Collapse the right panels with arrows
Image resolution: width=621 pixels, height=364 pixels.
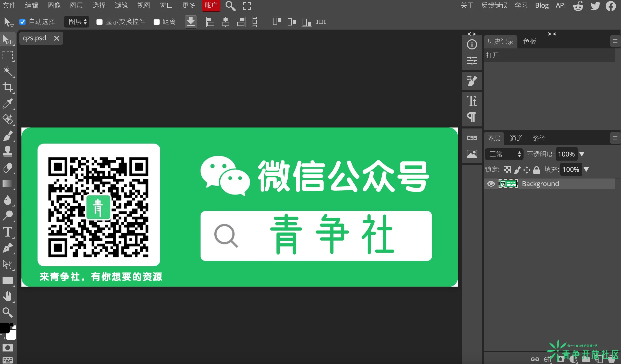click(x=552, y=34)
